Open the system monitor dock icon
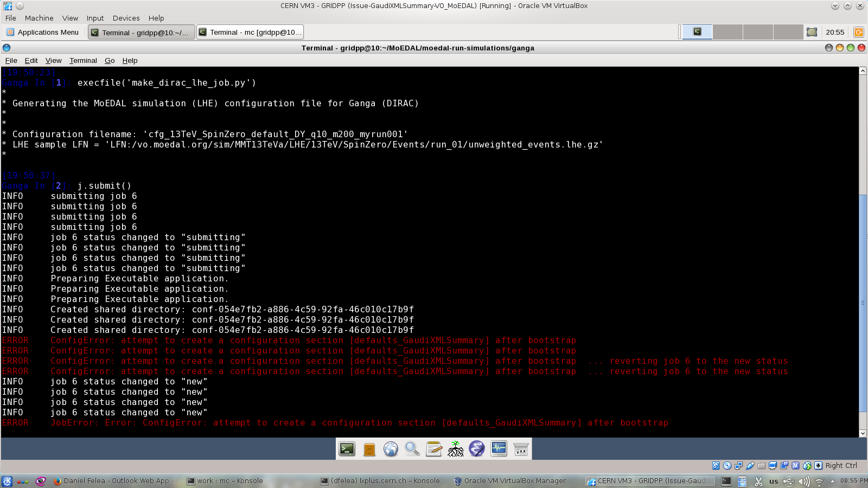This screenshot has height=488, width=868. pyautogui.click(x=499, y=449)
